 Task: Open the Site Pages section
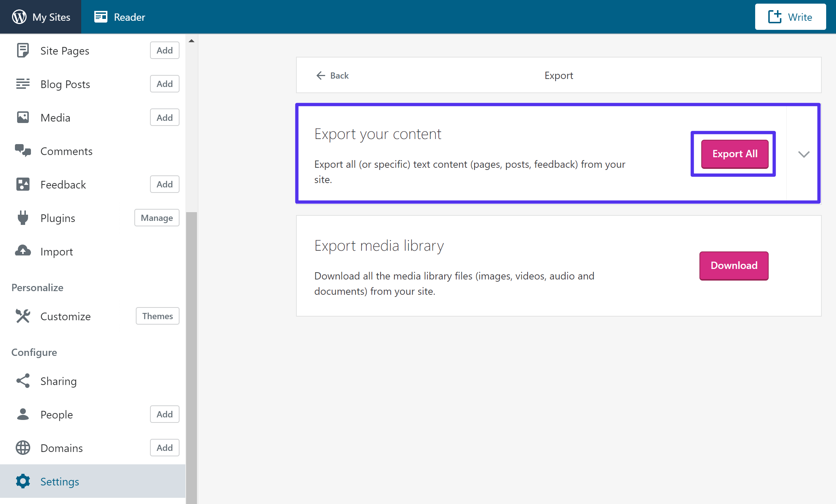(64, 51)
